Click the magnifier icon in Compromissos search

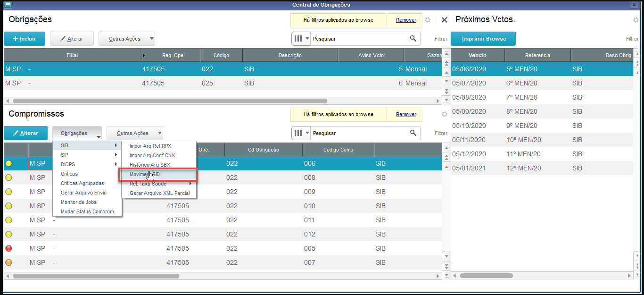[413, 133]
